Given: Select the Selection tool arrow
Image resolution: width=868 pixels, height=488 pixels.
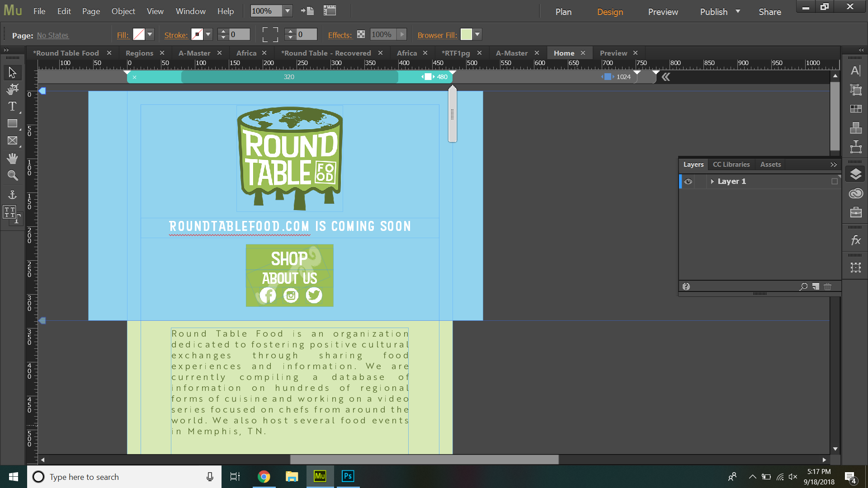Looking at the screenshot, I should [x=12, y=72].
